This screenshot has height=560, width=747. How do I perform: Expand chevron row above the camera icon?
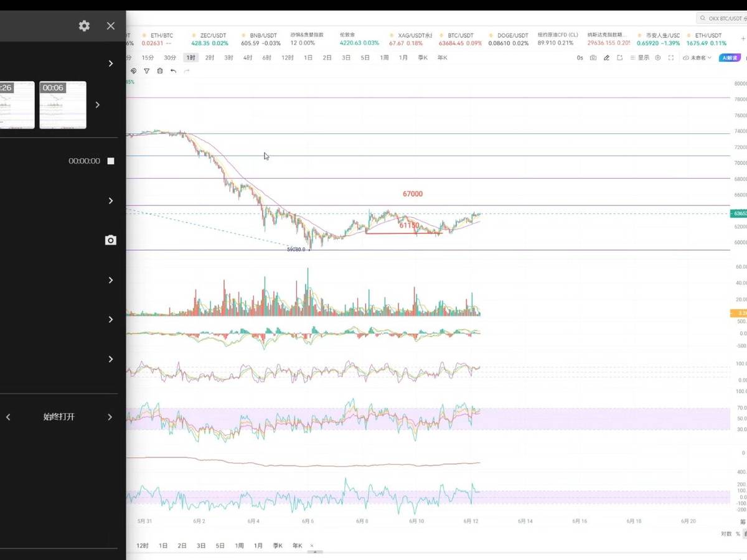coord(111,200)
